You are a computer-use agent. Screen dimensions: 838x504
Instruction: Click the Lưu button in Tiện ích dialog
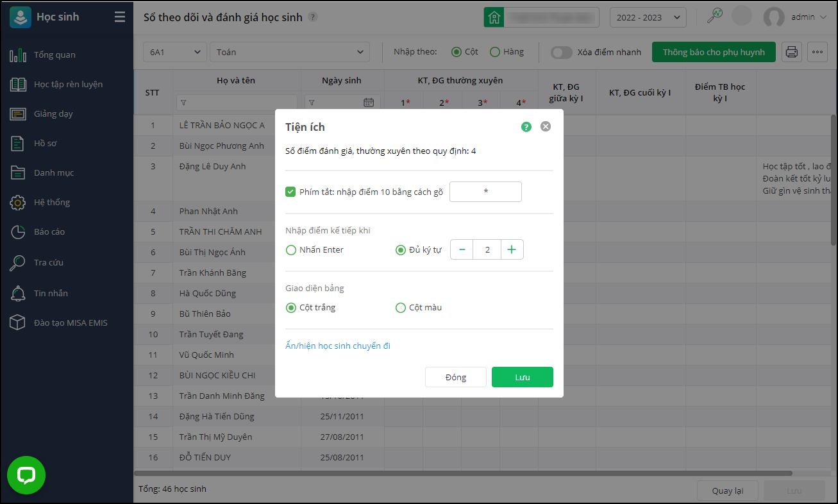tap(523, 377)
